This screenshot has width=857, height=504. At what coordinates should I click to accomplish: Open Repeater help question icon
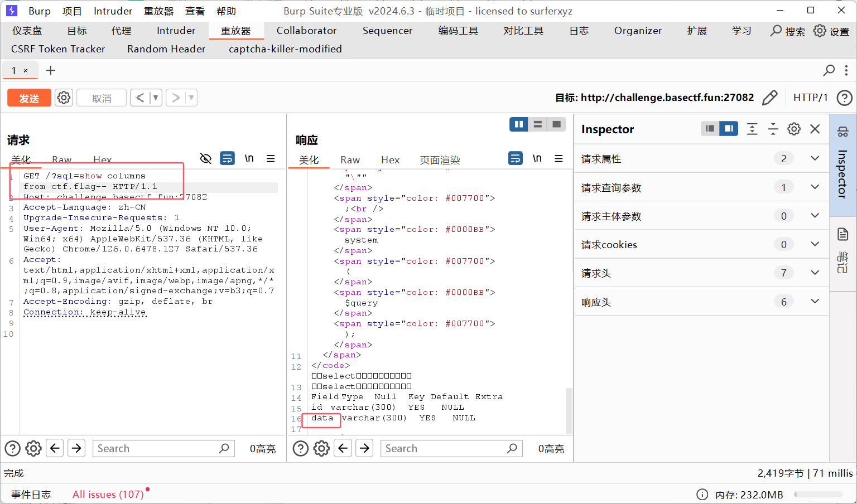coord(844,98)
